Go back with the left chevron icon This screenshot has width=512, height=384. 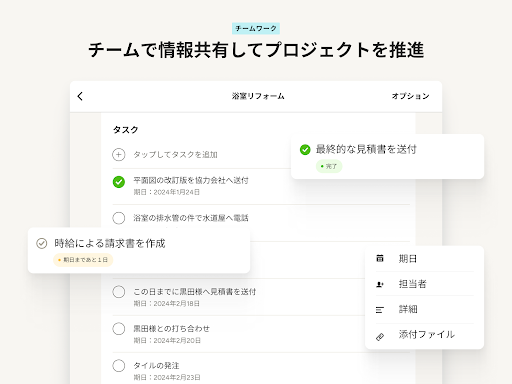(x=80, y=96)
